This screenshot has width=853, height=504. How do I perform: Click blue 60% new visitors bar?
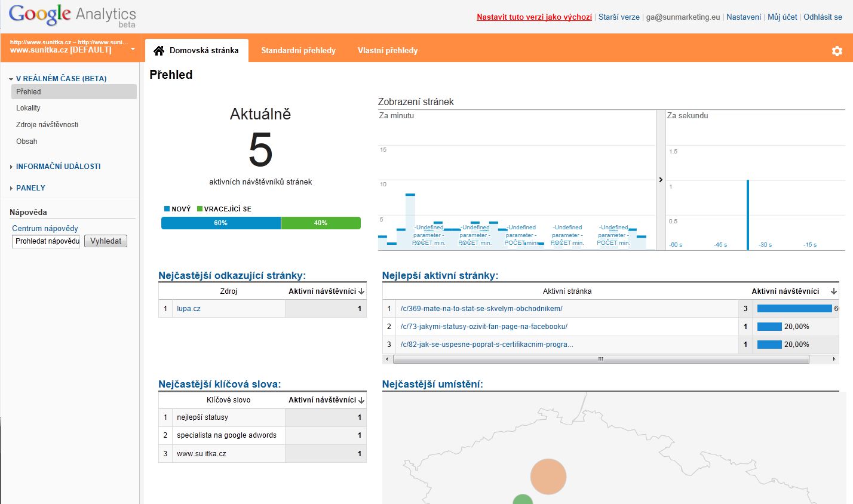(x=221, y=223)
